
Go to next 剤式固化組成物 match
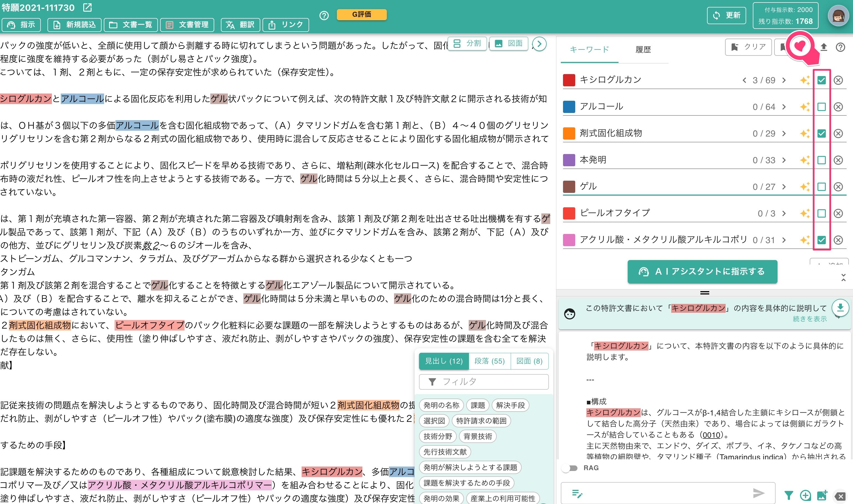pyautogui.click(x=784, y=133)
